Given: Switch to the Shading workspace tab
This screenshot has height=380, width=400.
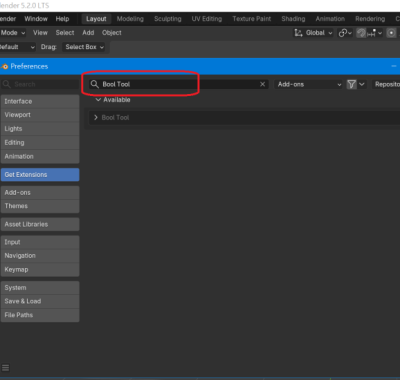Looking at the screenshot, I should pos(293,19).
